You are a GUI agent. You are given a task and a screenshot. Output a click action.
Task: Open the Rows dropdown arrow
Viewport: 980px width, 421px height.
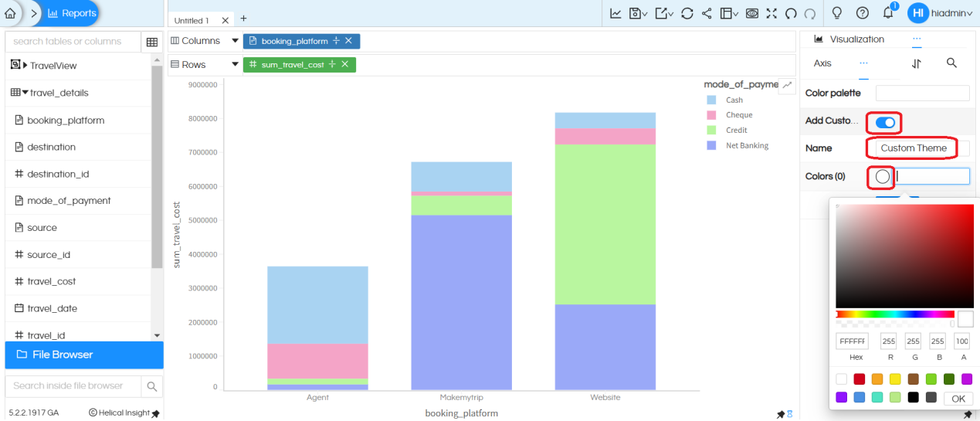[x=235, y=65]
